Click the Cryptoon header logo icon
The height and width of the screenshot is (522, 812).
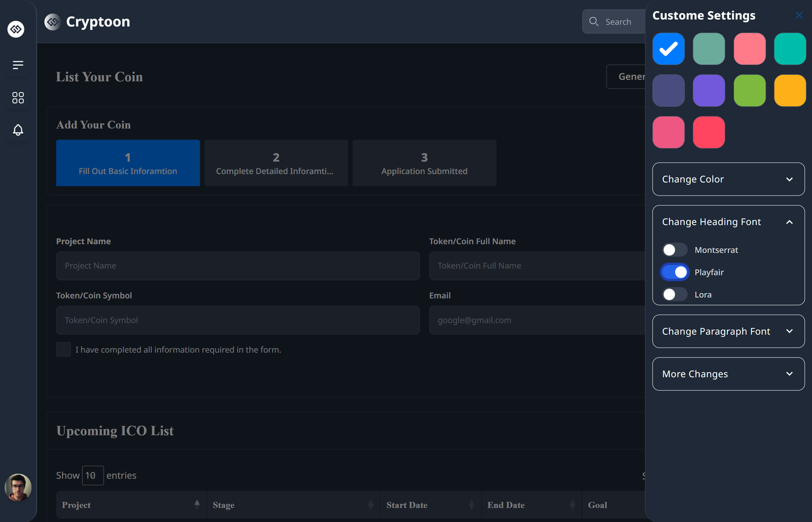coord(52,22)
